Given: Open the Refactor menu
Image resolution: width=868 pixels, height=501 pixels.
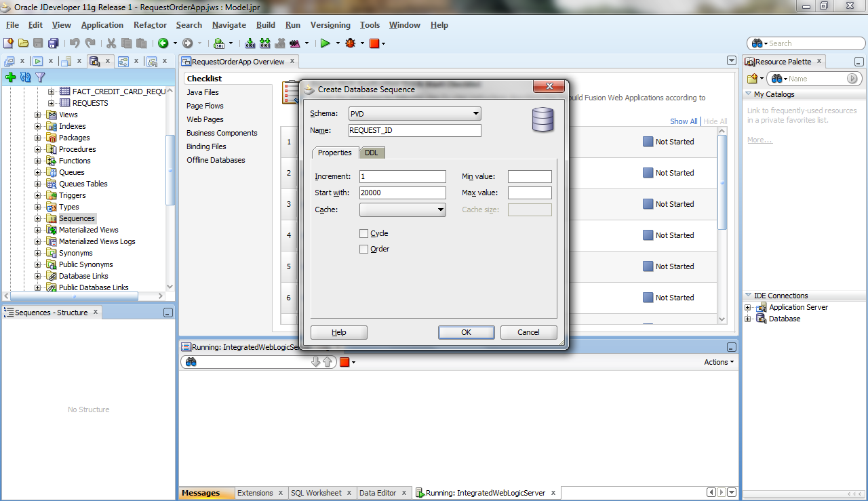Looking at the screenshot, I should tap(150, 25).
